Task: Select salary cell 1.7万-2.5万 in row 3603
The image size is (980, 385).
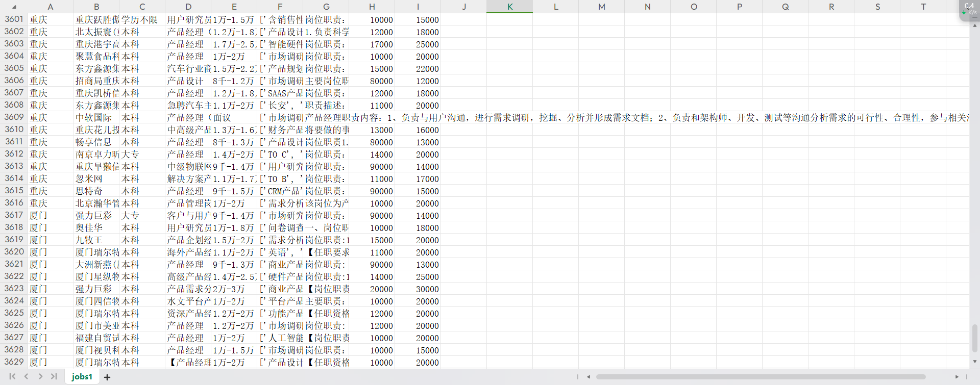Action: pos(234,44)
